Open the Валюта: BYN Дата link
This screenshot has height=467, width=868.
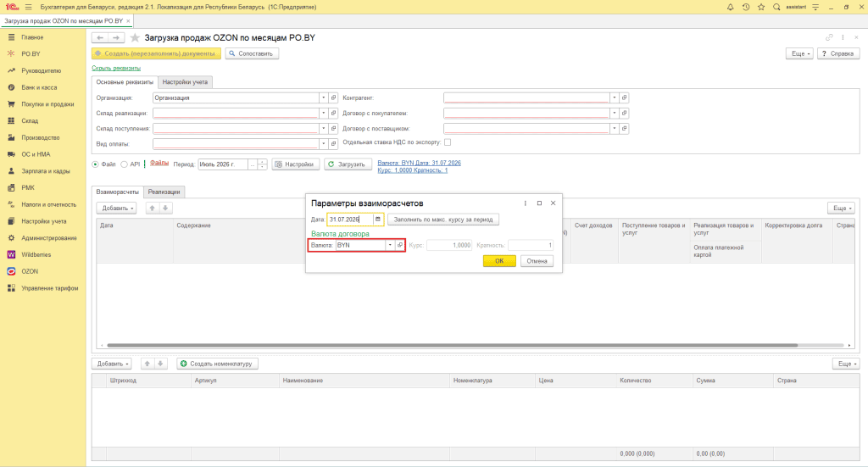pos(419,164)
